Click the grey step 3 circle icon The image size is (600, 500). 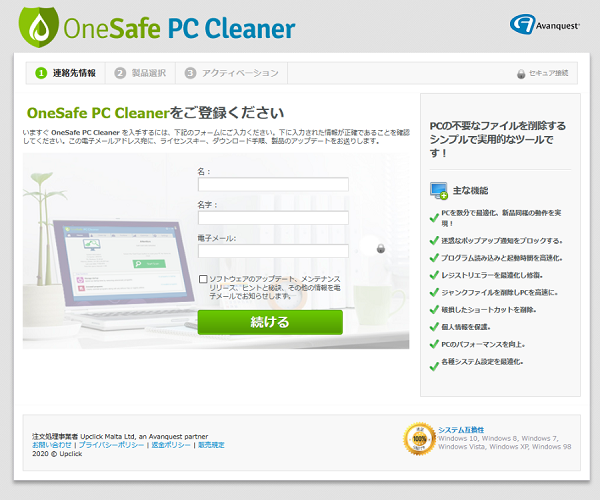tap(190, 73)
